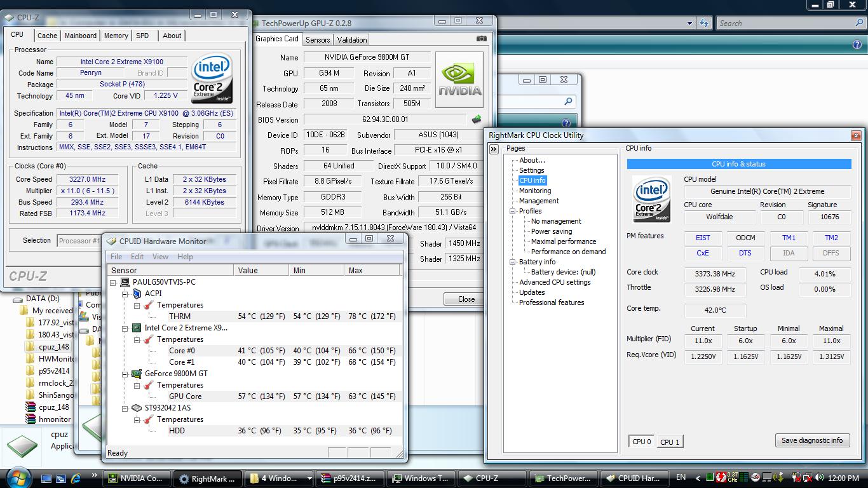Switch to the Sensors tab in GPU-Z
This screenshot has width=868, height=488.
pos(318,39)
